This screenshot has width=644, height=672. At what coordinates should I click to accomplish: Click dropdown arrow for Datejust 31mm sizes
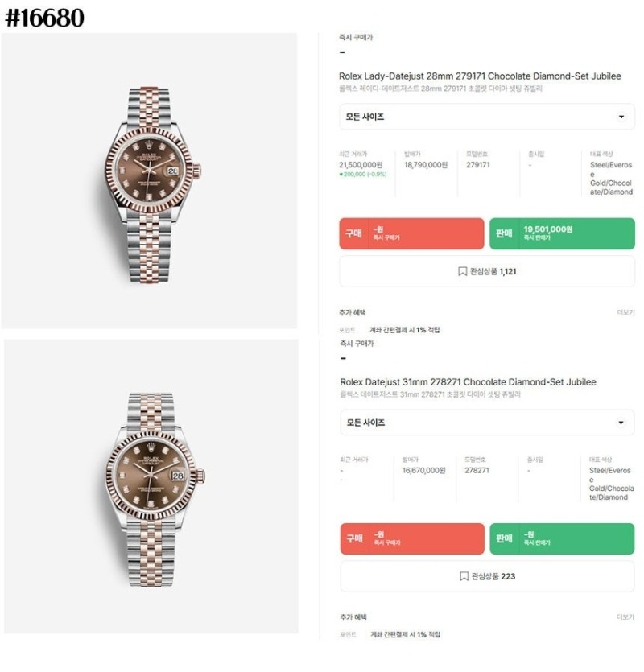coord(621,423)
